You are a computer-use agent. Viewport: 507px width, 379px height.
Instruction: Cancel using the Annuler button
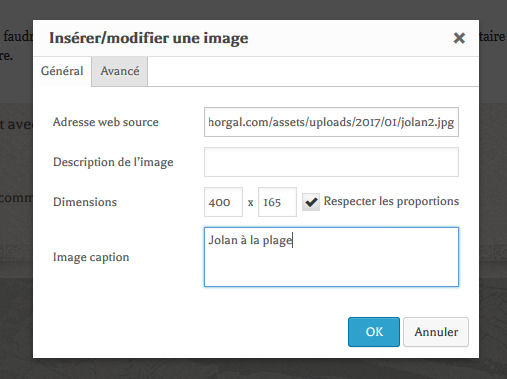pos(436,332)
